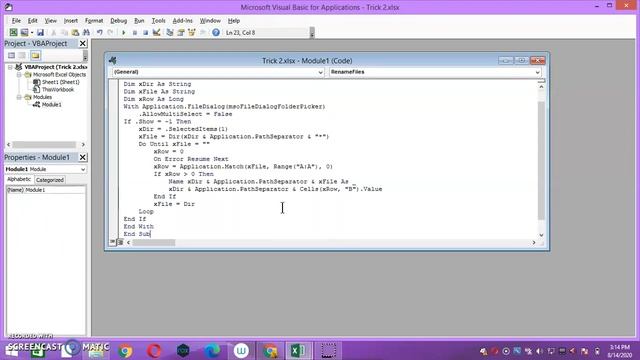This screenshot has width=640, height=360.
Task: Click the Copy toolbar icon
Action: click(x=64, y=32)
